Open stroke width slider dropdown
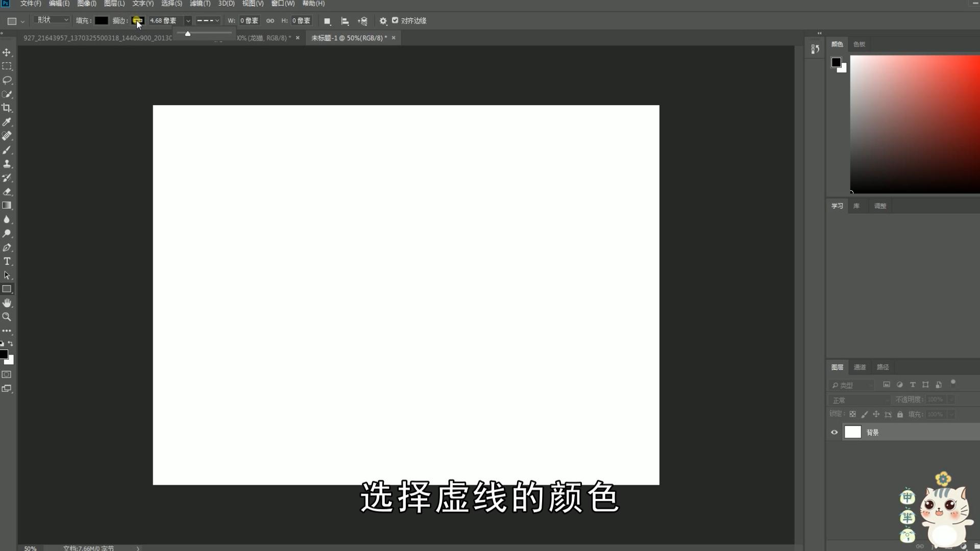The height and width of the screenshot is (551, 980). point(188,21)
